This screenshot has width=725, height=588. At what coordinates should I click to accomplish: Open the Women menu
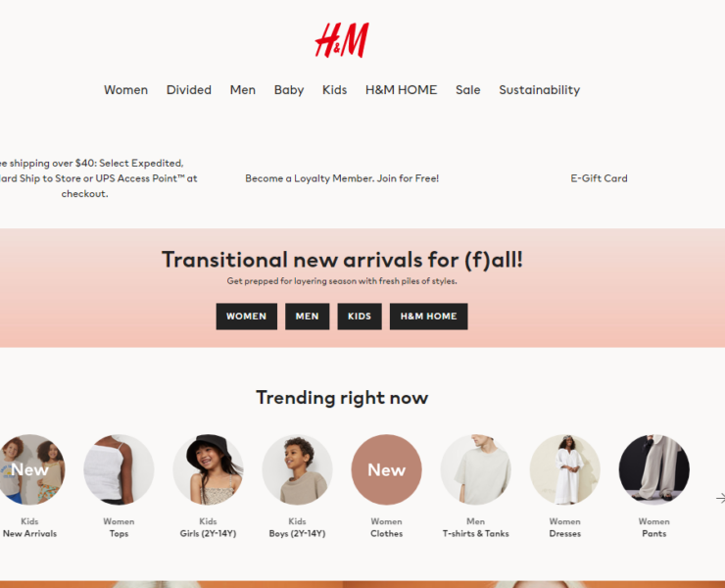click(125, 90)
